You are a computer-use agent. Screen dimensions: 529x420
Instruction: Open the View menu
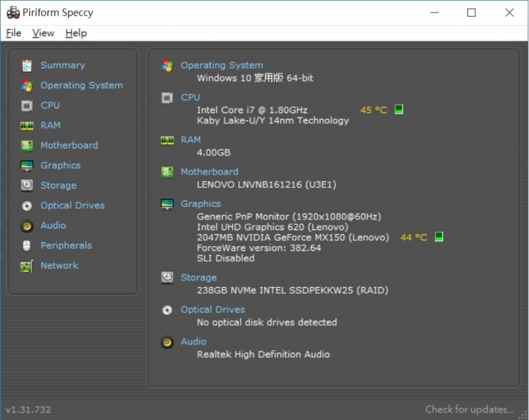click(x=43, y=33)
